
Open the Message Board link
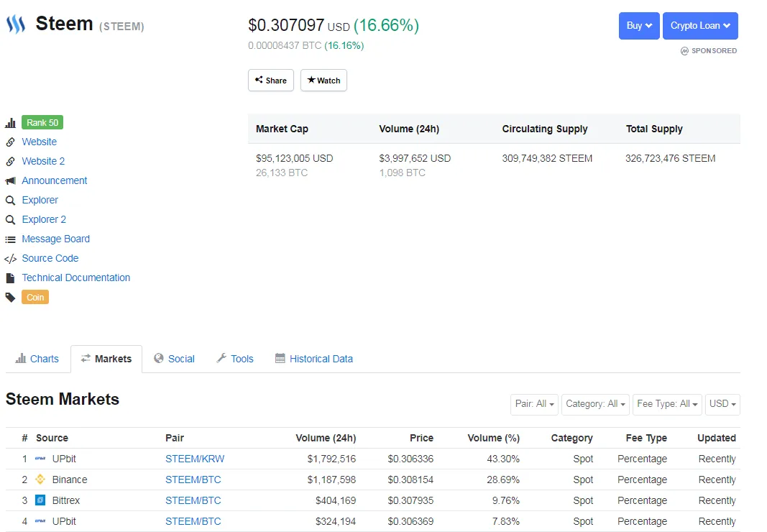coord(56,239)
